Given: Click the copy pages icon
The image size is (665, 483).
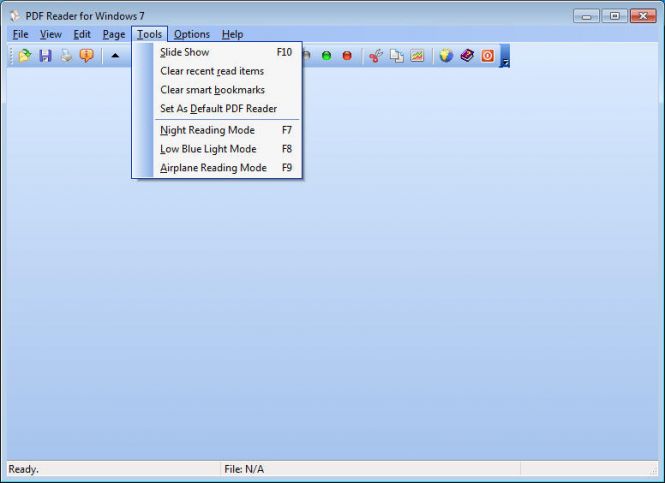Looking at the screenshot, I should (x=397, y=56).
